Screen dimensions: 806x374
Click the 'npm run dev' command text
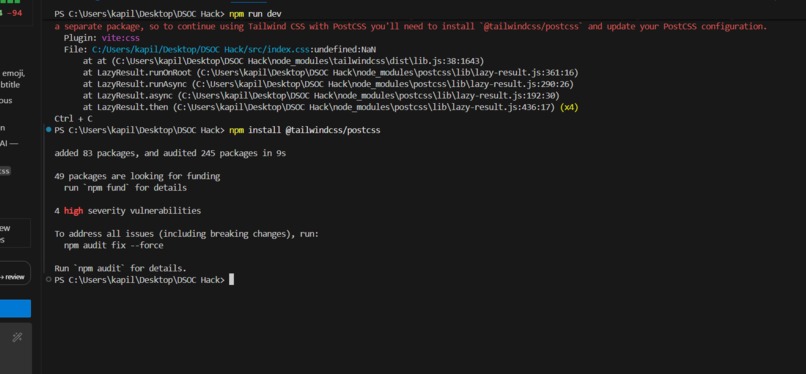coord(255,13)
